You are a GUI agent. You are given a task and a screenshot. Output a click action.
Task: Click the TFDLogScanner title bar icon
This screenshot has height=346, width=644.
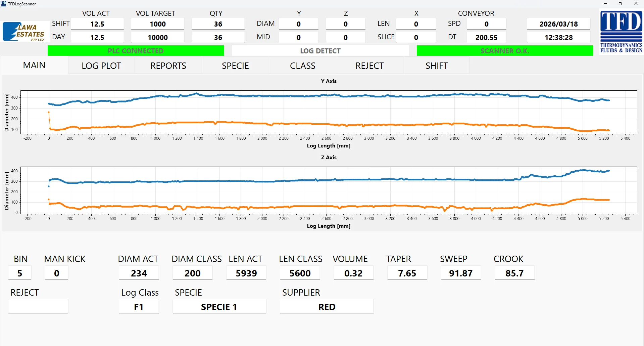[x=3, y=4]
